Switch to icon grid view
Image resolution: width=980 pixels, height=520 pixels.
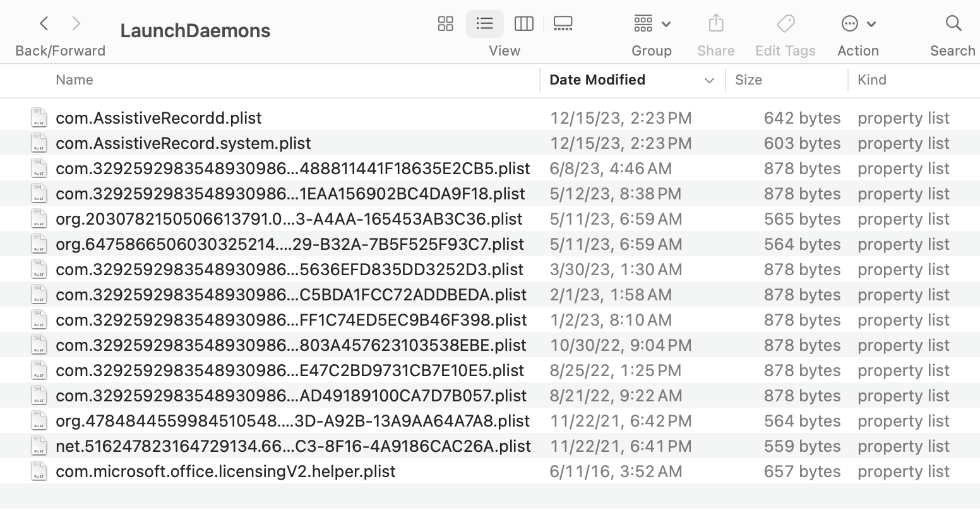tap(446, 24)
